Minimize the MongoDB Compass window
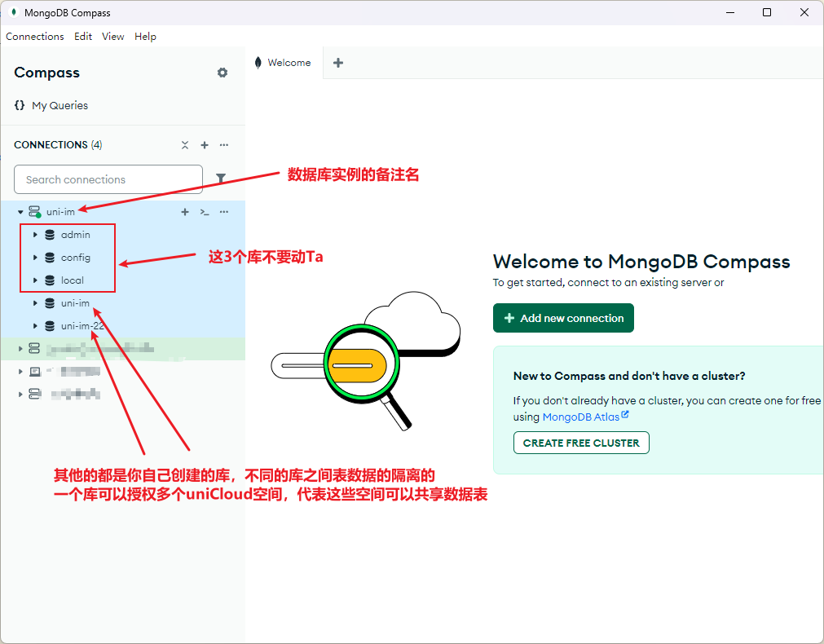Viewport: 824px width, 644px height. pos(730,12)
